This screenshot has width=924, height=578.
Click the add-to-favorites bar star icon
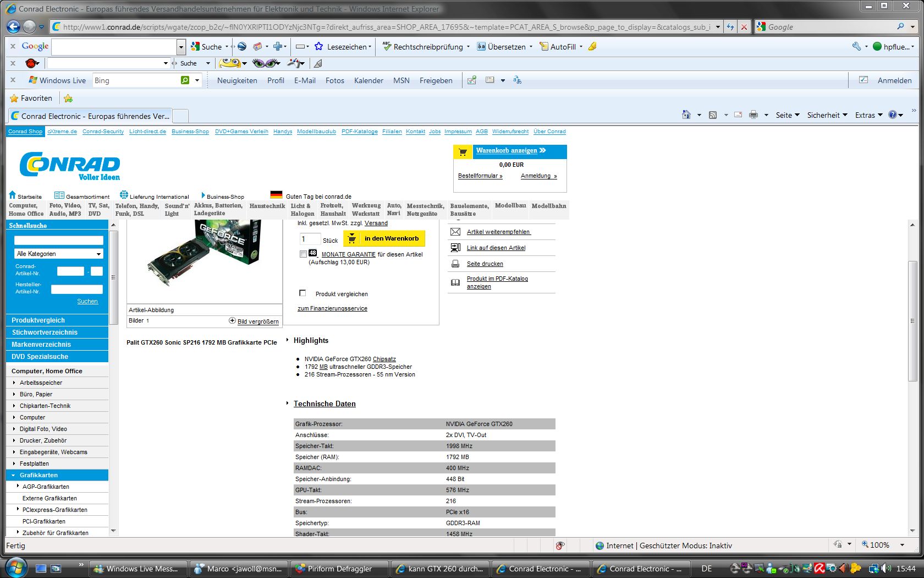pyautogui.click(x=68, y=98)
